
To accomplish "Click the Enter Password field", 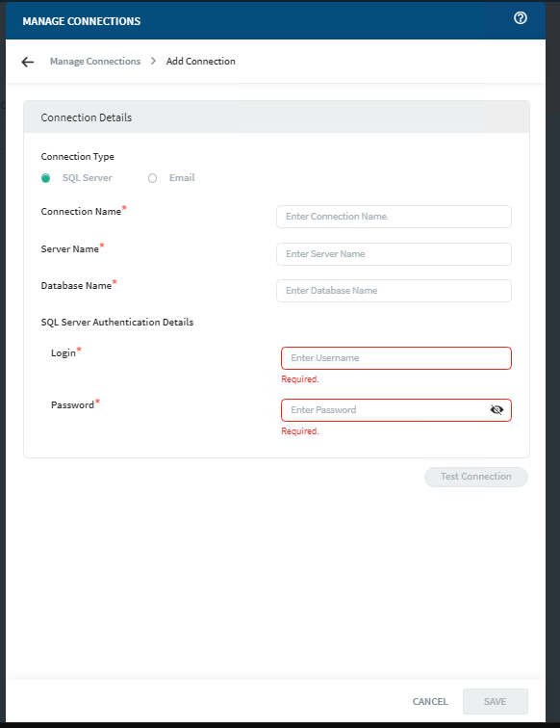I will pos(385,410).
